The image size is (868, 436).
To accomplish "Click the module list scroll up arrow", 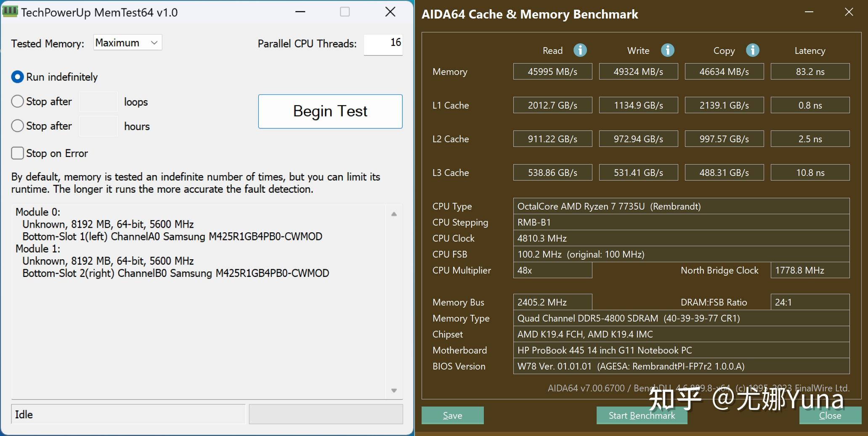I will 394,214.
